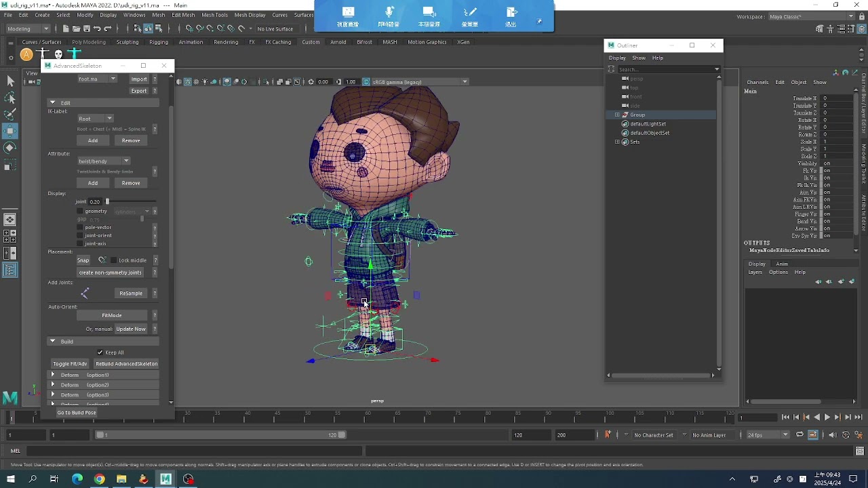
Task: Click the skull shelf icon
Action: [58, 55]
